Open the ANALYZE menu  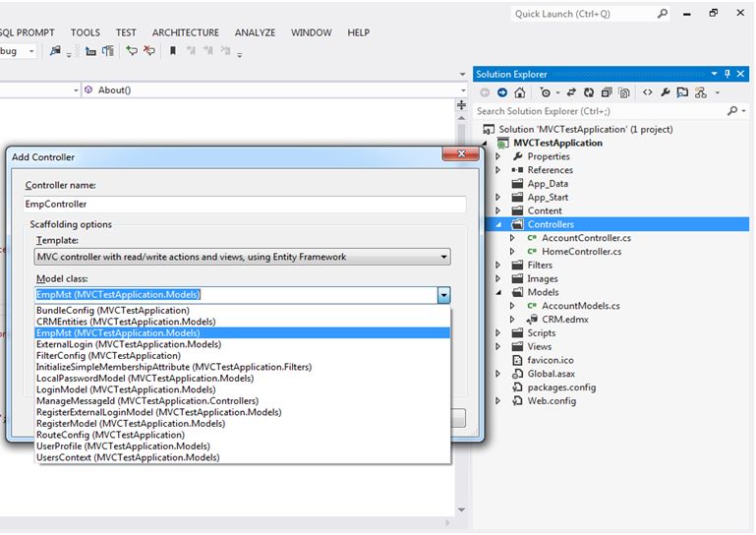tap(255, 32)
